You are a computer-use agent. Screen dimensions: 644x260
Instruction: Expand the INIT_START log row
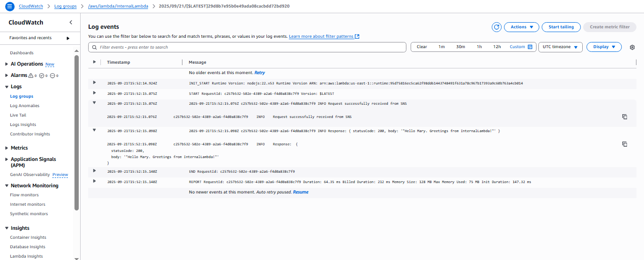click(94, 83)
